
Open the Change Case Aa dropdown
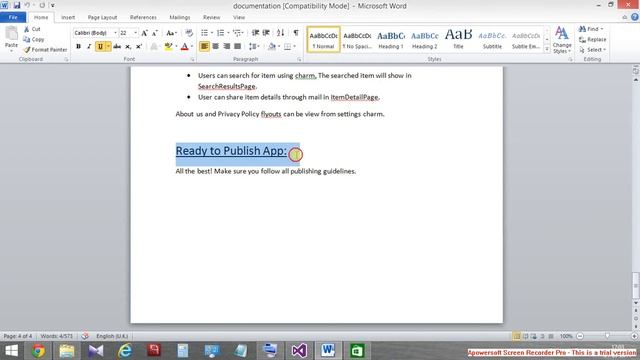(x=171, y=33)
